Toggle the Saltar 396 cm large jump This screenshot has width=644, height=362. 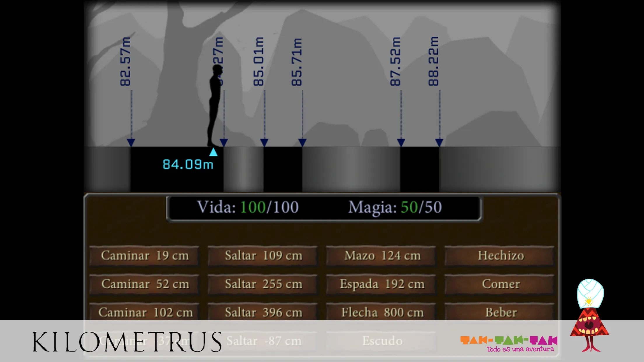(264, 312)
